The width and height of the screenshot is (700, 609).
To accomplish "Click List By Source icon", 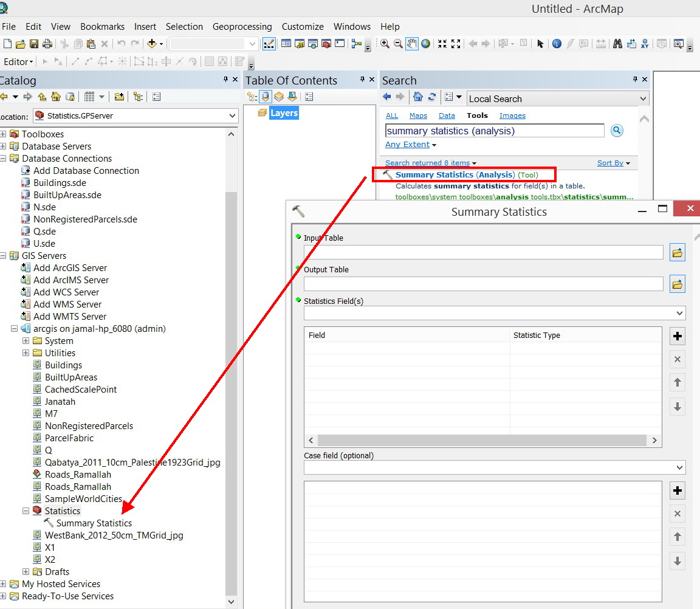I will point(265,97).
